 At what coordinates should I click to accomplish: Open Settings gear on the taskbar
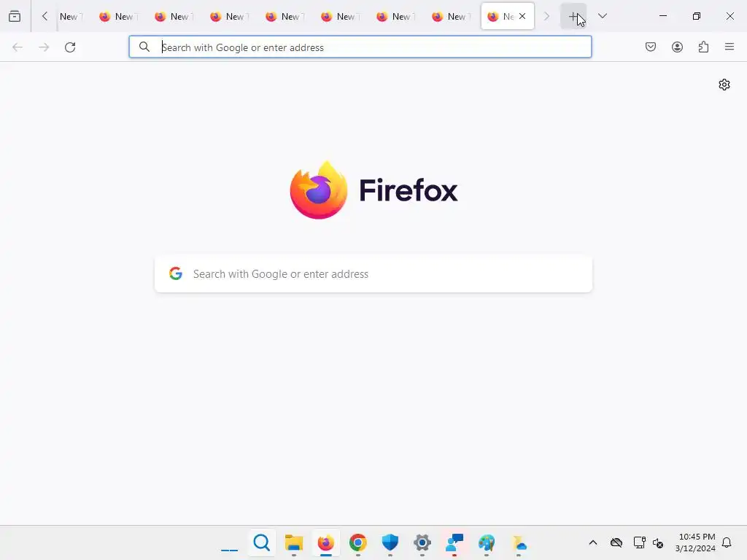[422, 542]
